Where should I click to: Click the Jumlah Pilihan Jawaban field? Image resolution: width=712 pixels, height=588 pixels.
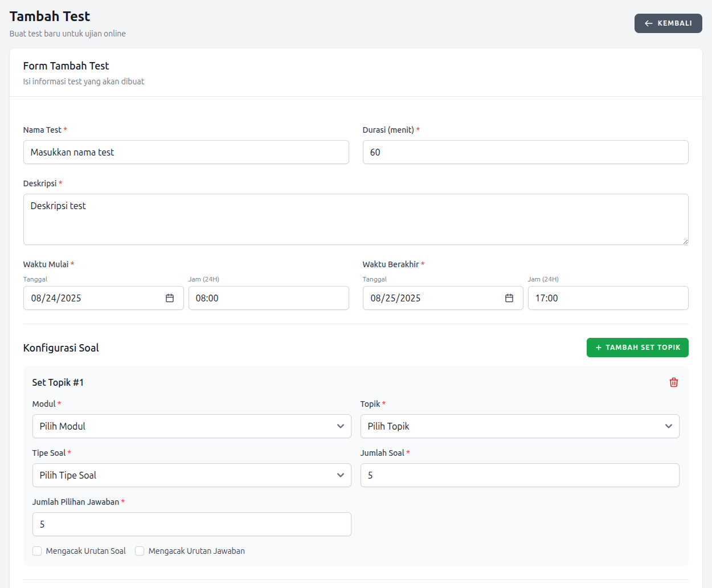[x=191, y=524]
